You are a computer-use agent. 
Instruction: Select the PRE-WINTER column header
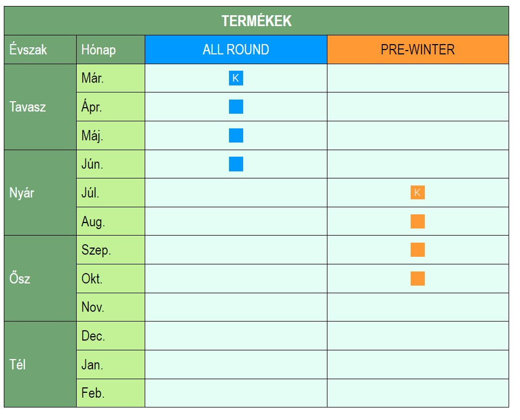(x=417, y=50)
